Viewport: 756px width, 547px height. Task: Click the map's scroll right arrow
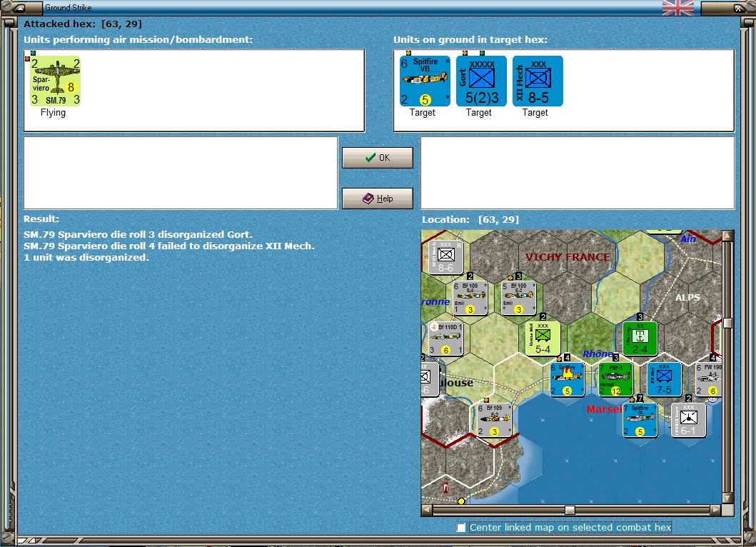pos(716,510)
